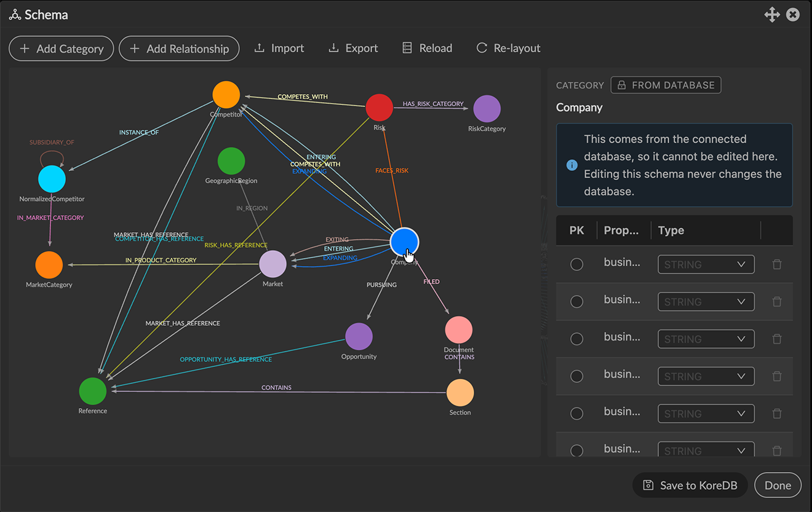Image resolution: width=812 pixels, height=512 pixels.
Task: Expand fifth row STRING type dropdown
Action: [x=706, y=414]
